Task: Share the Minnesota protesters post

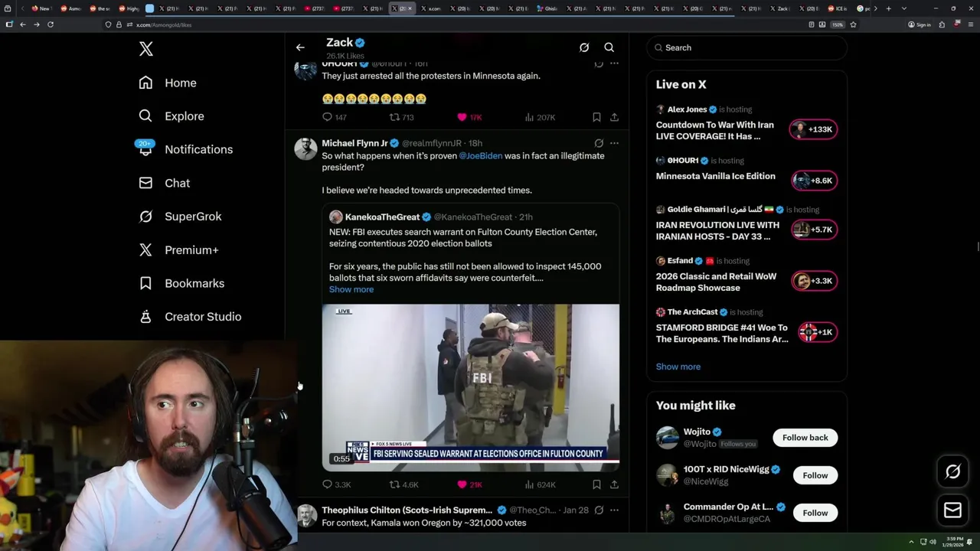Action: 614,117
